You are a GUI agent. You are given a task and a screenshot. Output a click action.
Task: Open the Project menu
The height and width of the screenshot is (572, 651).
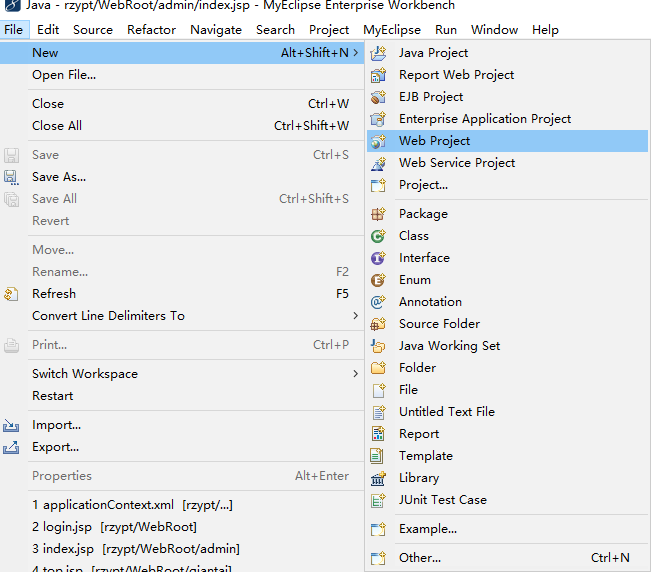point(329,30)
